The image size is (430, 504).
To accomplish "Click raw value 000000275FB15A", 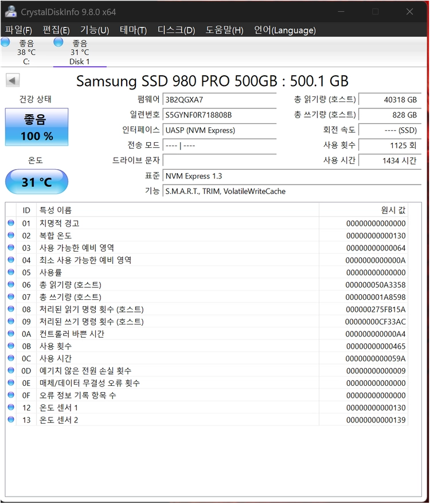I will pos(376,309).
